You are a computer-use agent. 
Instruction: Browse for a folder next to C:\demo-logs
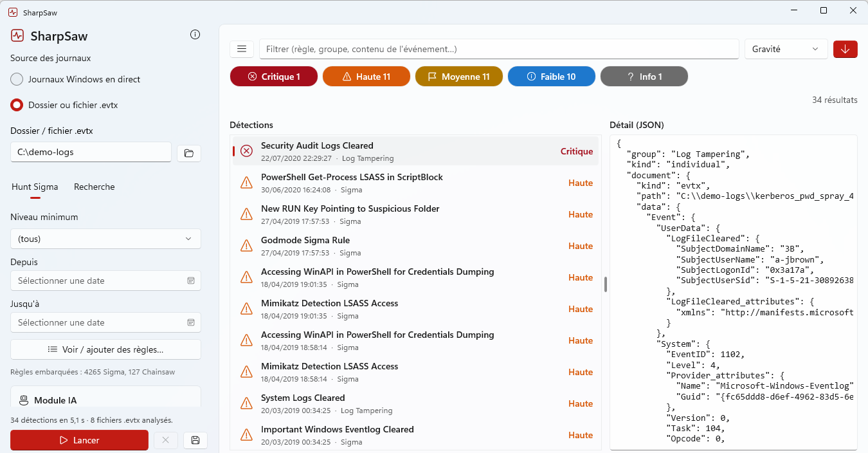coord(189,153)
